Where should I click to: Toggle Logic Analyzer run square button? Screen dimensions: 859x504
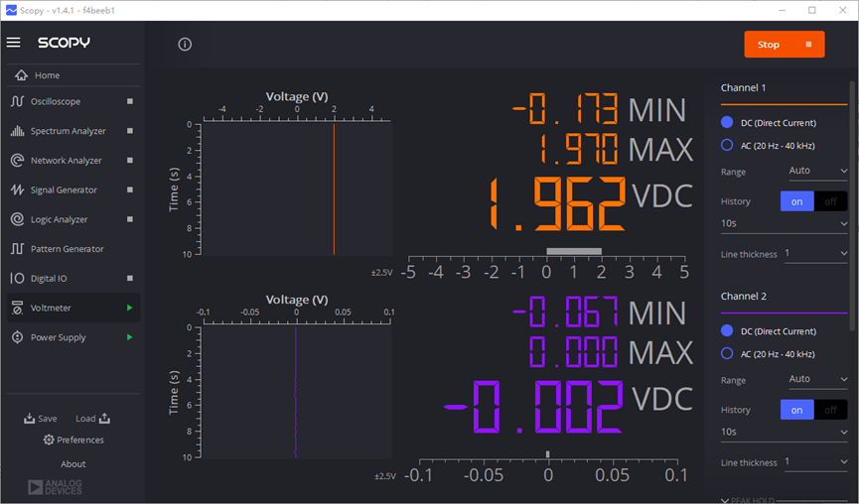(x=130, y=219)
